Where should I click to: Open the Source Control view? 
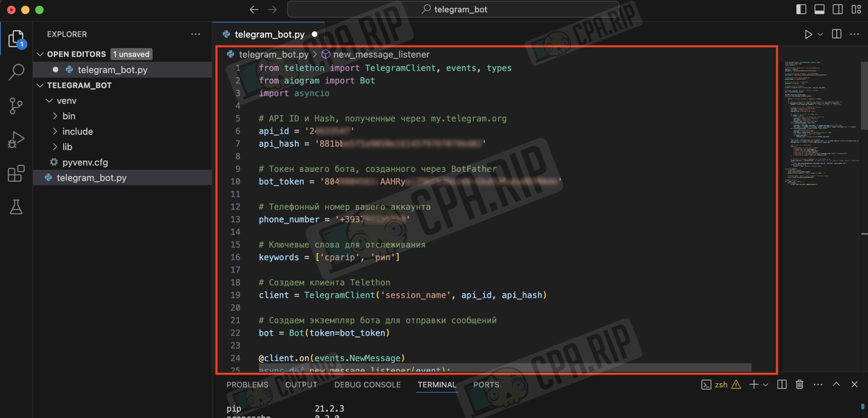pyautogui.click(x=16, y=106)
